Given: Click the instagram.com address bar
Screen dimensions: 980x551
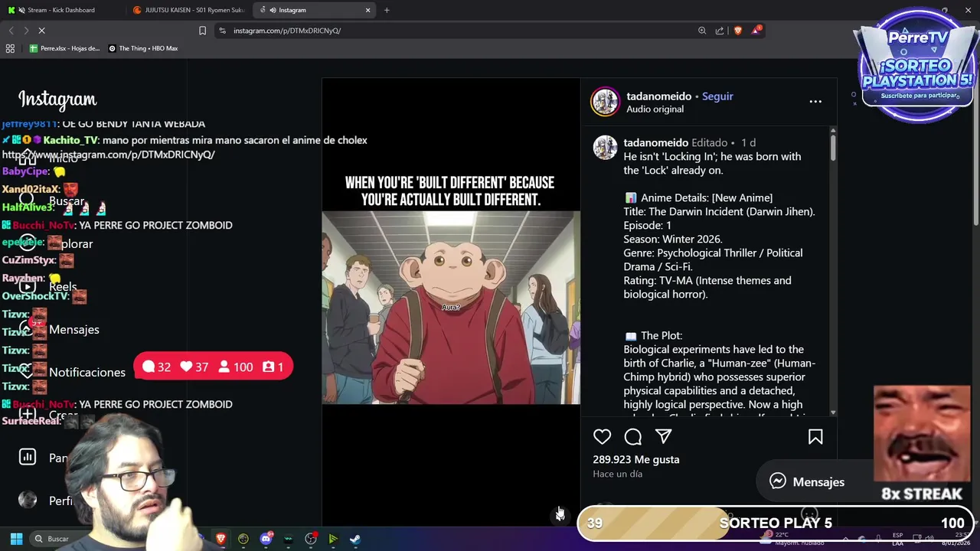Looking at the screenshot, I should pos(459,31).
